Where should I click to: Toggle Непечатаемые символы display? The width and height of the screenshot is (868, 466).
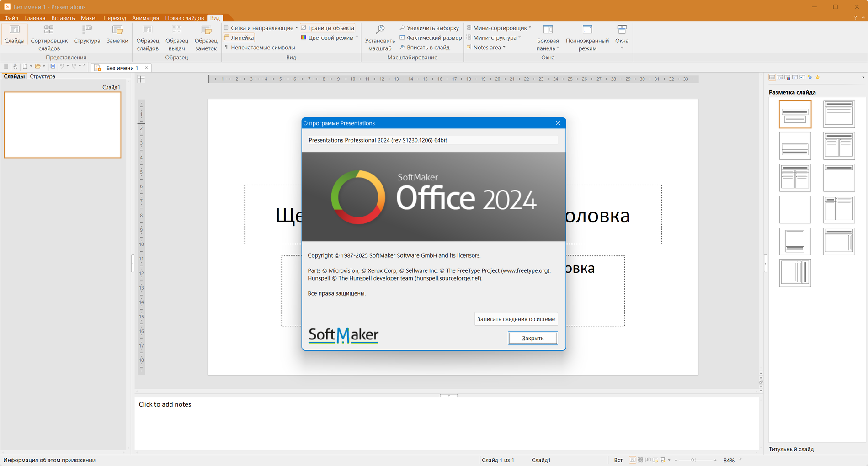(x=259, y=48)
